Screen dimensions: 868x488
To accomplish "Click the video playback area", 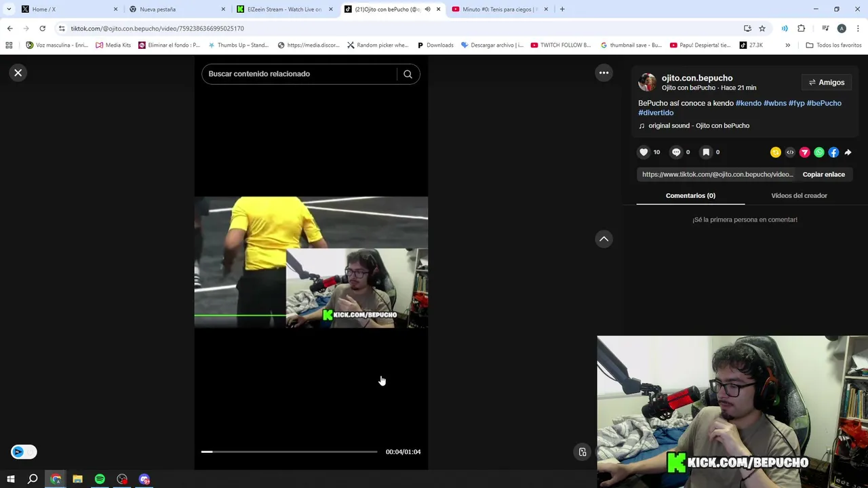I will point(311,262).
